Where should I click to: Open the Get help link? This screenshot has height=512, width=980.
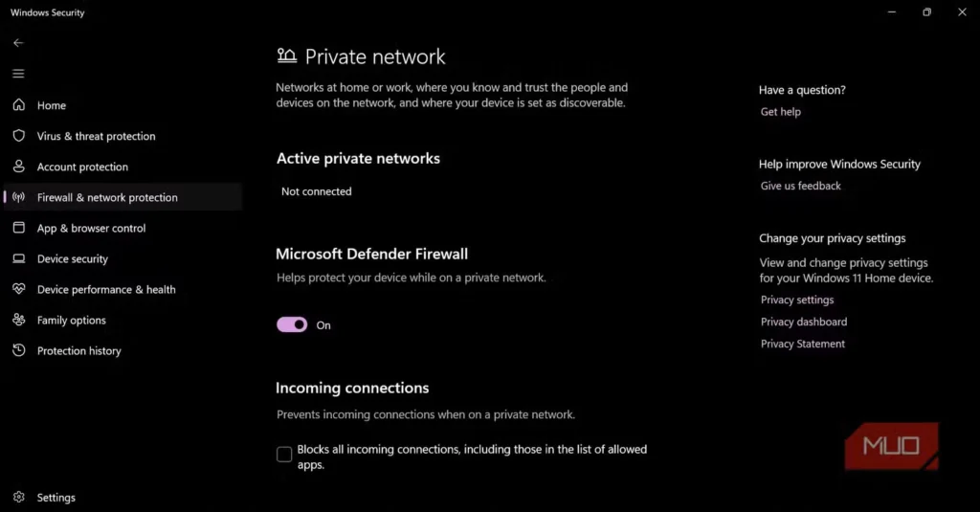(780, 112)
